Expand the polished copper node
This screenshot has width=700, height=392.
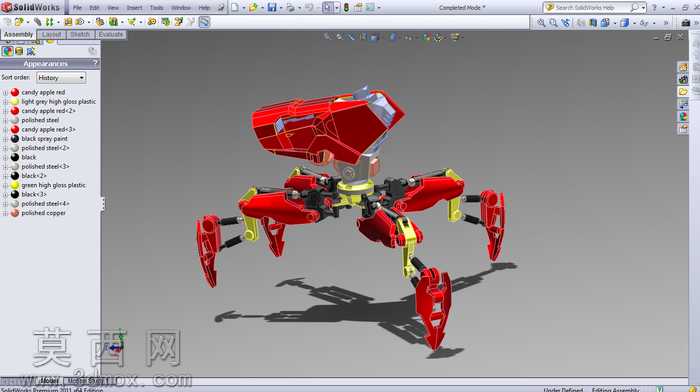coord(5,213)
